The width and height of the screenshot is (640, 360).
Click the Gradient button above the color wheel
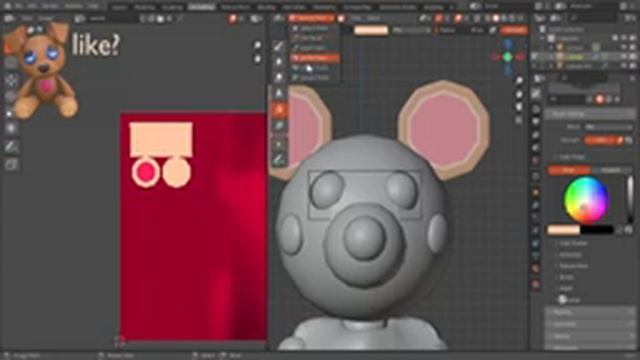point(611,170)
